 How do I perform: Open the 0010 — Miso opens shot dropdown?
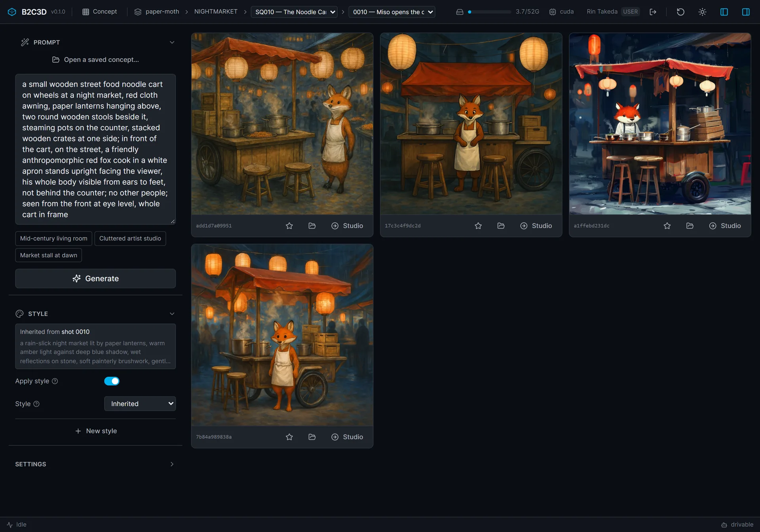coord(392,12)
